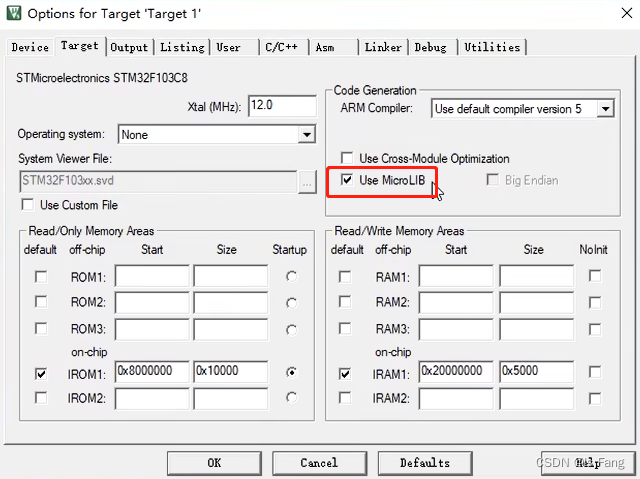Image resolution: width=640 pixels, height=479 pixels.
Task: Open the User tab
Action: tap(235, 47)
